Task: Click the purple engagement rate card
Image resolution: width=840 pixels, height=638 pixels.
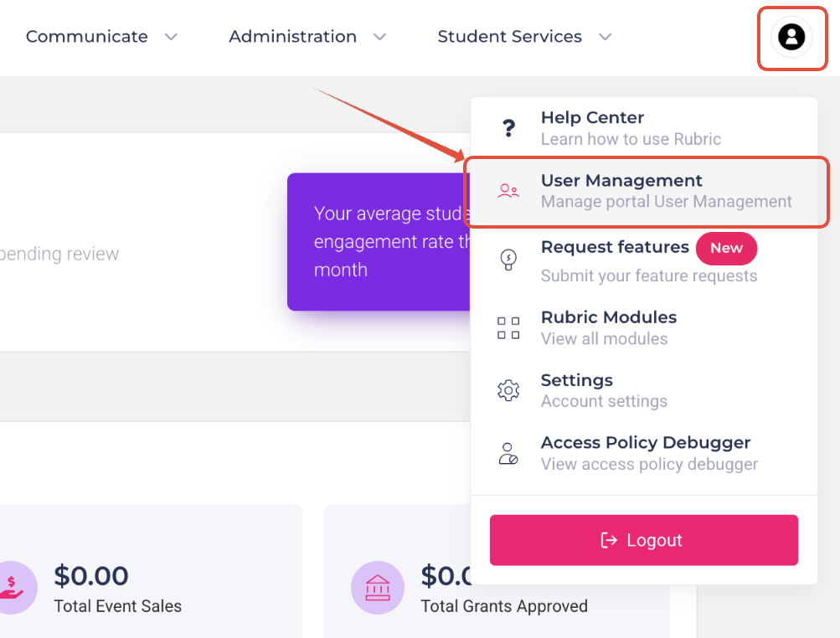Action: (379, 242)
